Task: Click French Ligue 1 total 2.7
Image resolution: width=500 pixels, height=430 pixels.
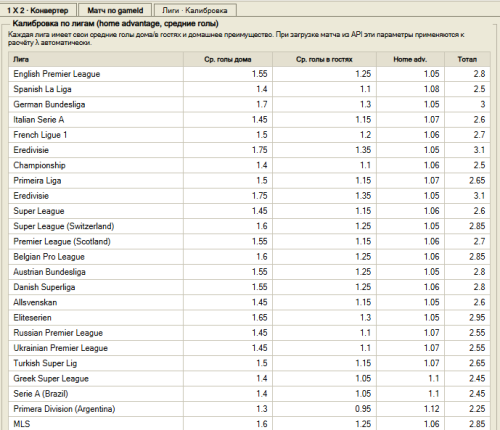Action: click(467, 135)
